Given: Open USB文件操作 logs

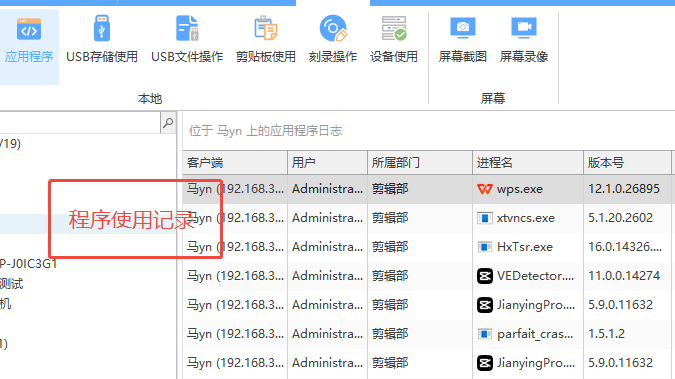Looking at the screenshot, I should (187, 41).
